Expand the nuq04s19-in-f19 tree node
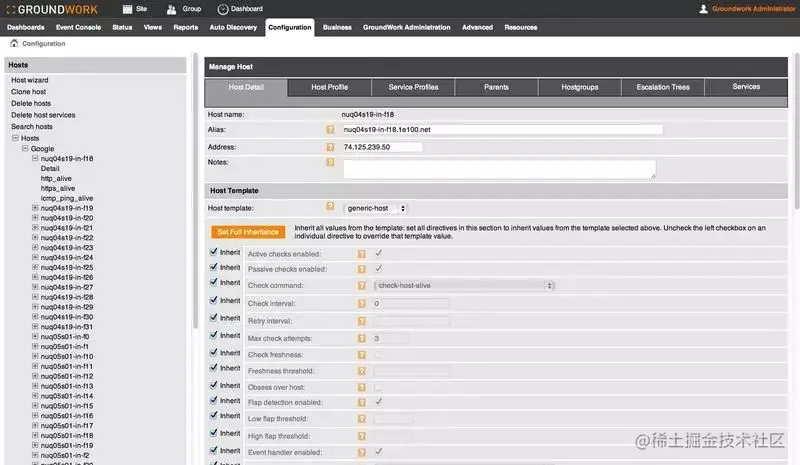The height and width of the screenshot is (465, 800). coord(36,208)
